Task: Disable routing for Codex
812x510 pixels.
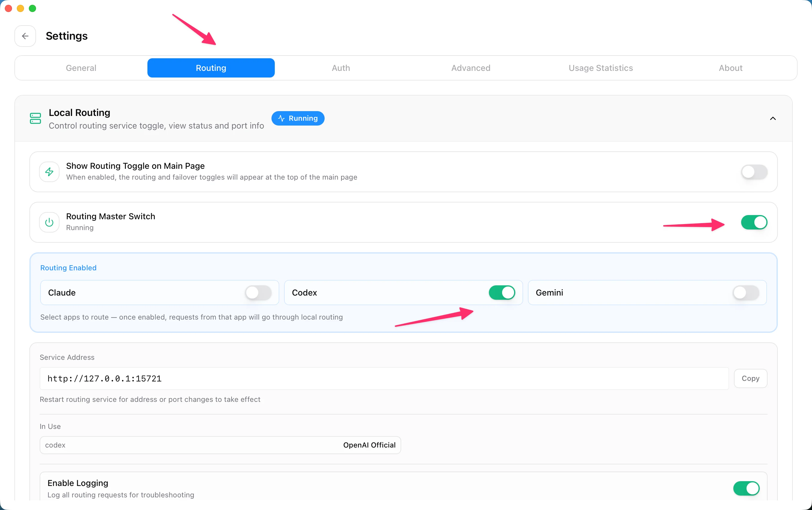Action: tap(502, 293)
